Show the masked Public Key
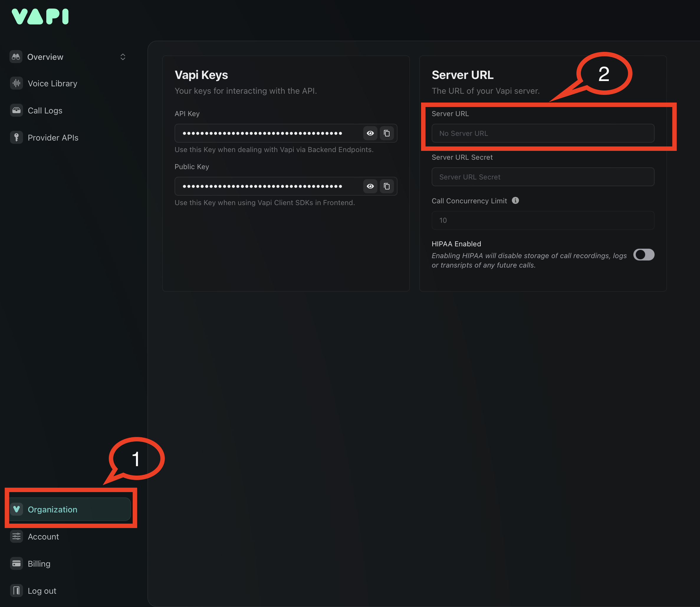The width and height of the screenshot is (700, 607). point(370,186)
